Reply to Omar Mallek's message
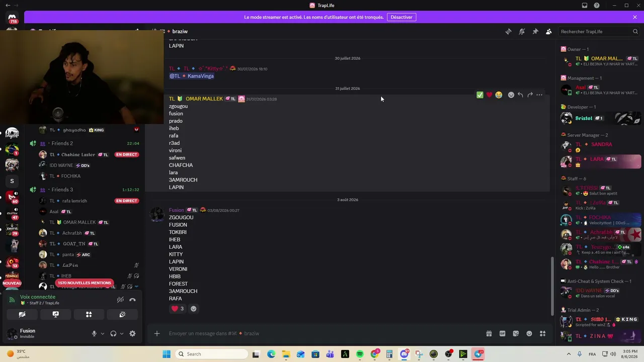 point(520,95)
